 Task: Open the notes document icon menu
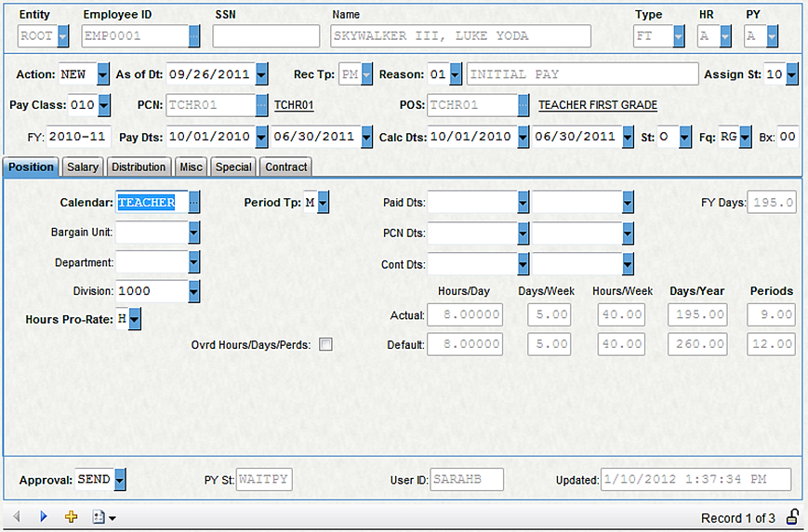[103, 516]
